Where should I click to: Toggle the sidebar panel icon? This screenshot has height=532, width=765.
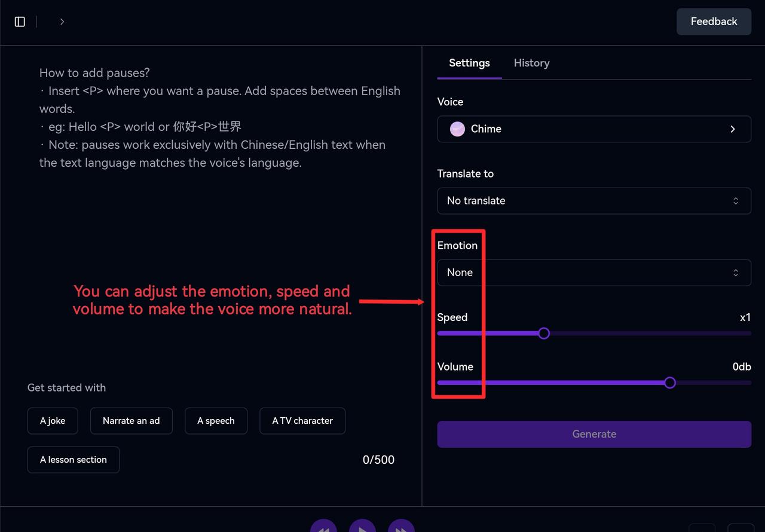pos(20,22)
